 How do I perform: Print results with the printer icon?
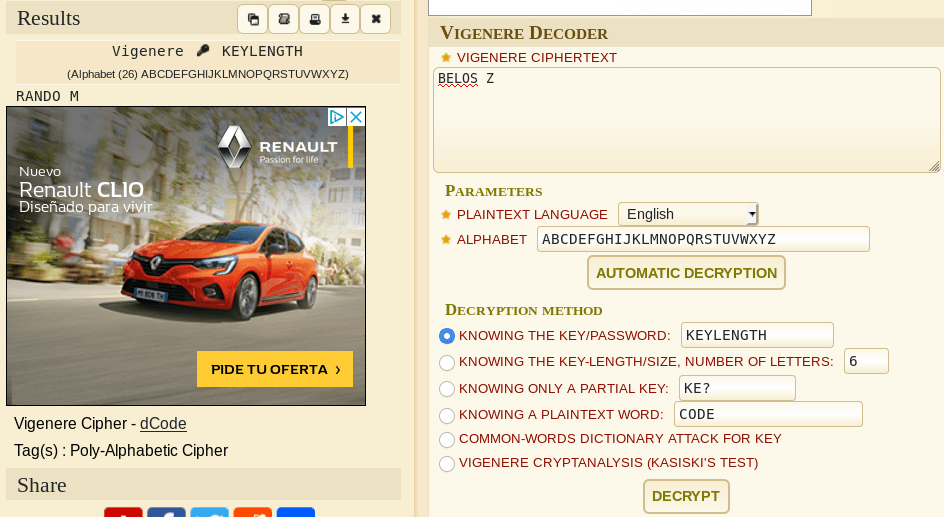pos(314,19)
